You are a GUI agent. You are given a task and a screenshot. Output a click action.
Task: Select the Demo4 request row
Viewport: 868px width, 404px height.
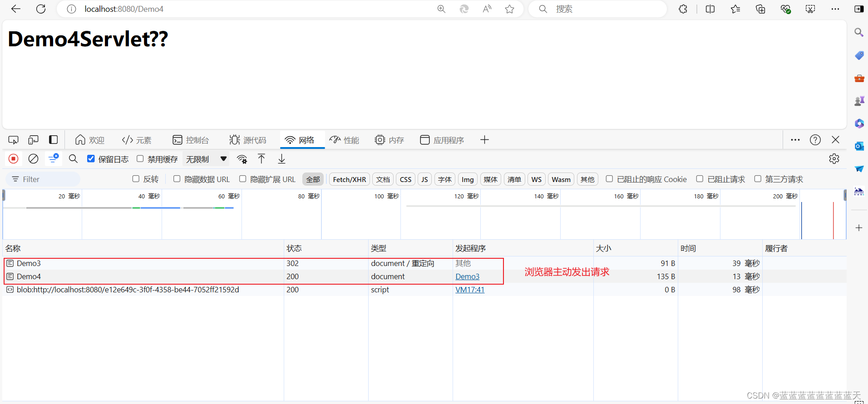click(x=424, y=276)
